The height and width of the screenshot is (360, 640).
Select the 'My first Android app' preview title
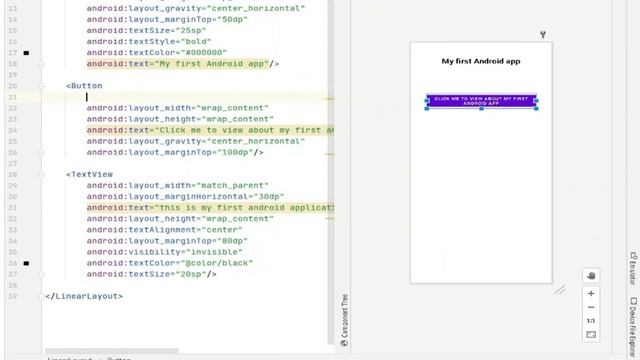481,61
